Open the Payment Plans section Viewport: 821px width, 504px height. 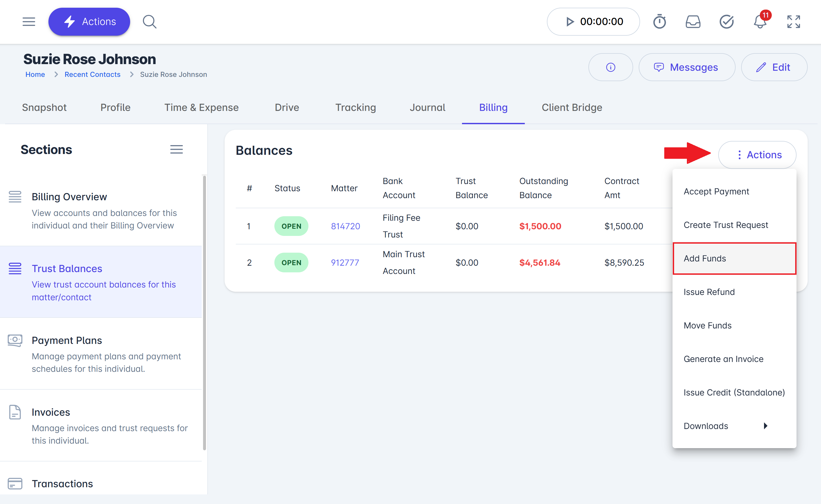pyautogui.click(x=67, y=340)
